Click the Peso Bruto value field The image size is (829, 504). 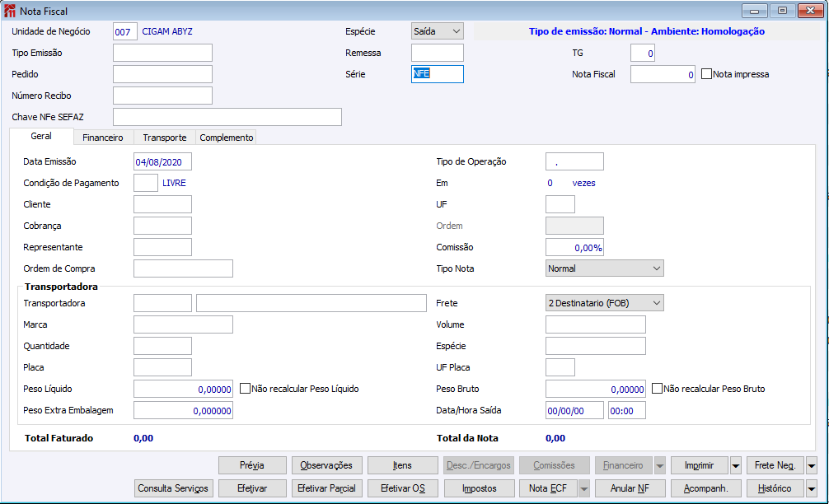coord(595,389)
